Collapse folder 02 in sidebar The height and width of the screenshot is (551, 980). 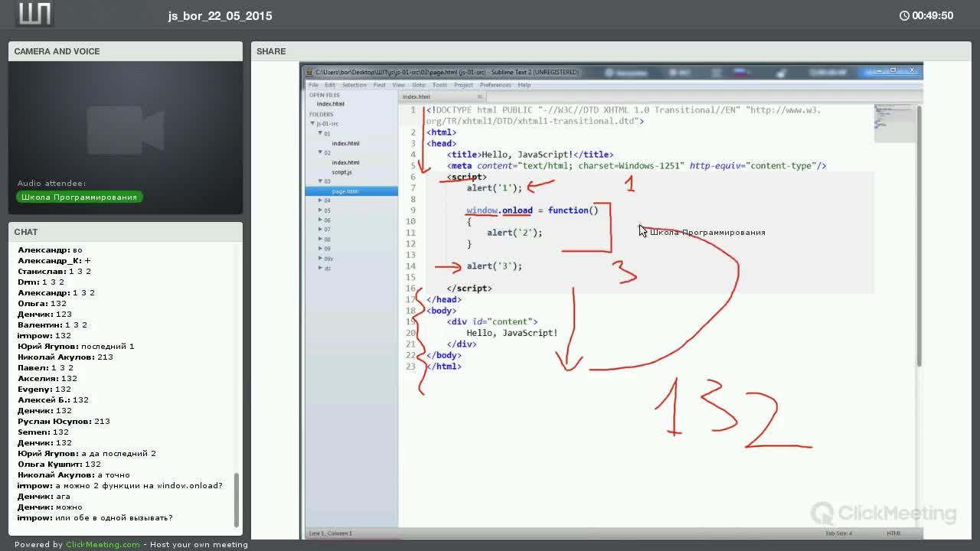coord(320,152)
